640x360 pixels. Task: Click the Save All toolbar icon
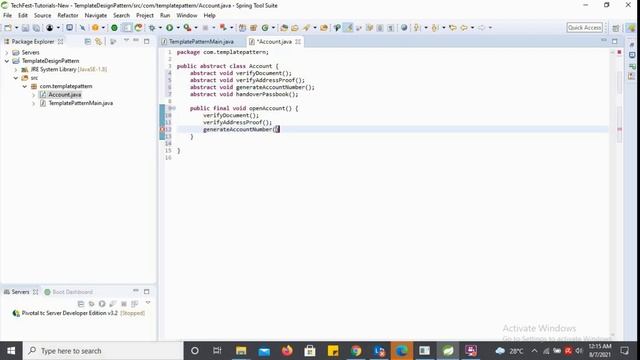pyautogui.click(x=36, y=28)
